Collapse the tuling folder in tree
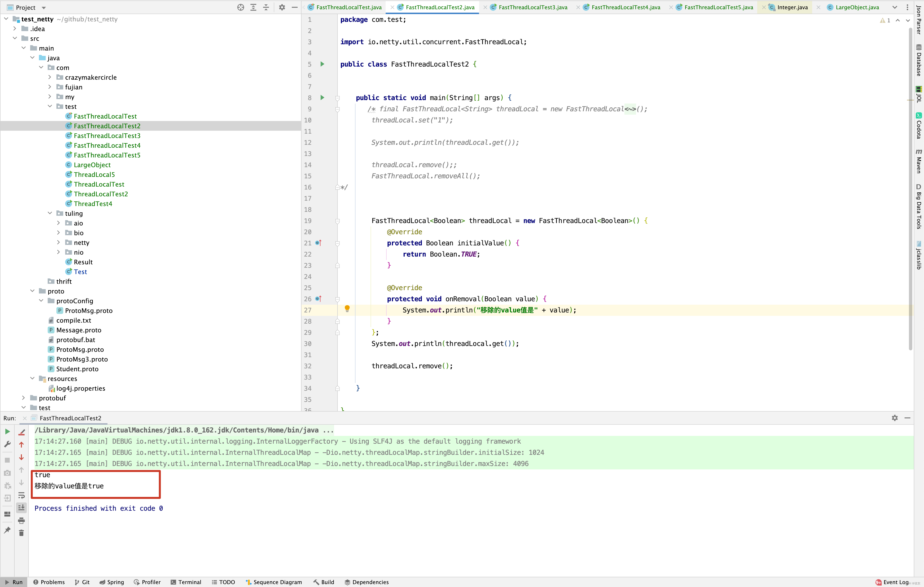This screenshot has width=924, height=587. [x=50, y=213]
